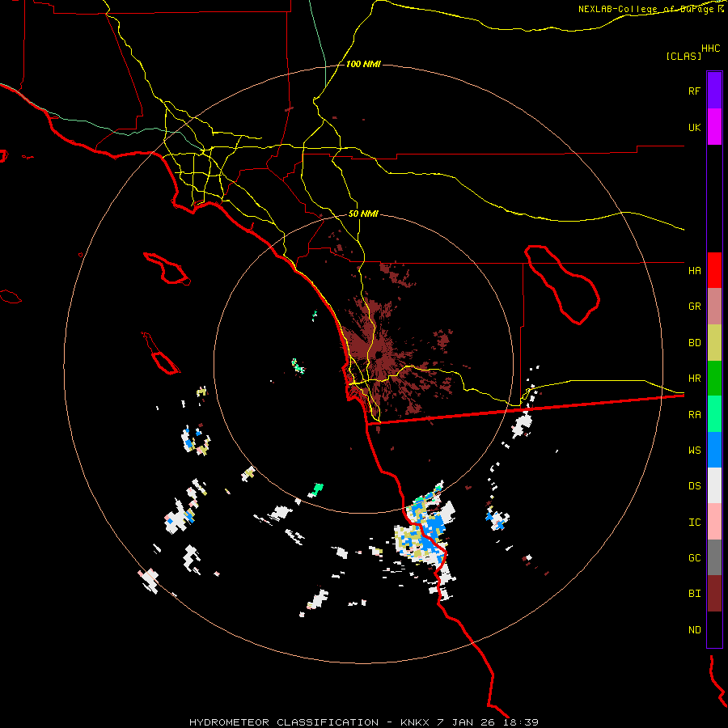Click the 7 JAN 26 date text
Viewport: 728px width, 728px height.
[x=467, y=722]
